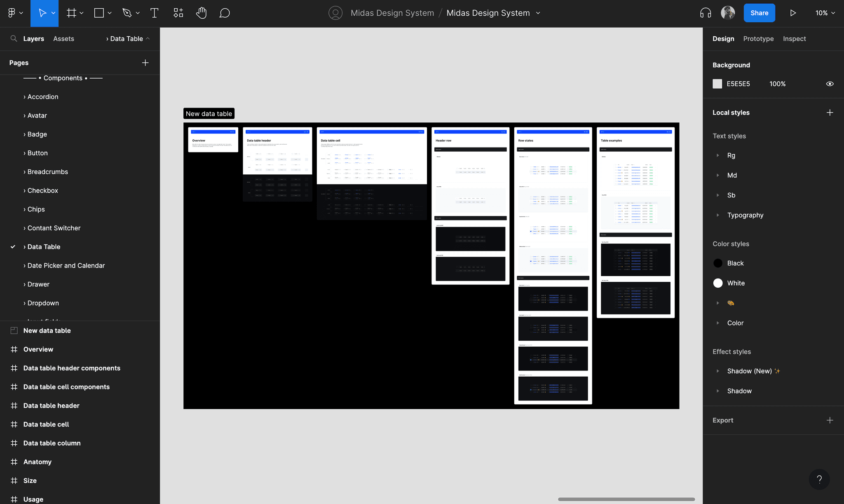Click the E5E5E5 background color swatch
Viewport: 844px width, 504px height.
coord(717,84)
